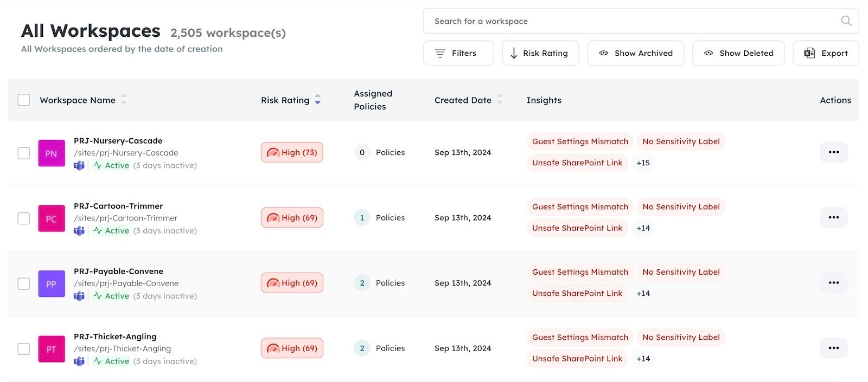Click the Teams icon under PRJ-Nursery-Cascade
Screen dimensions: 868x382
[x=79, y=165]
